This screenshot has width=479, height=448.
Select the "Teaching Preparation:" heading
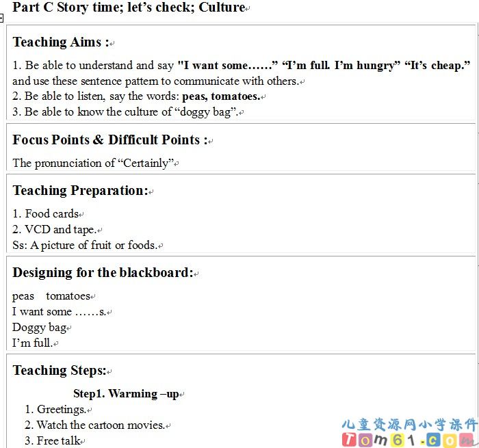[x=80, y=191]
